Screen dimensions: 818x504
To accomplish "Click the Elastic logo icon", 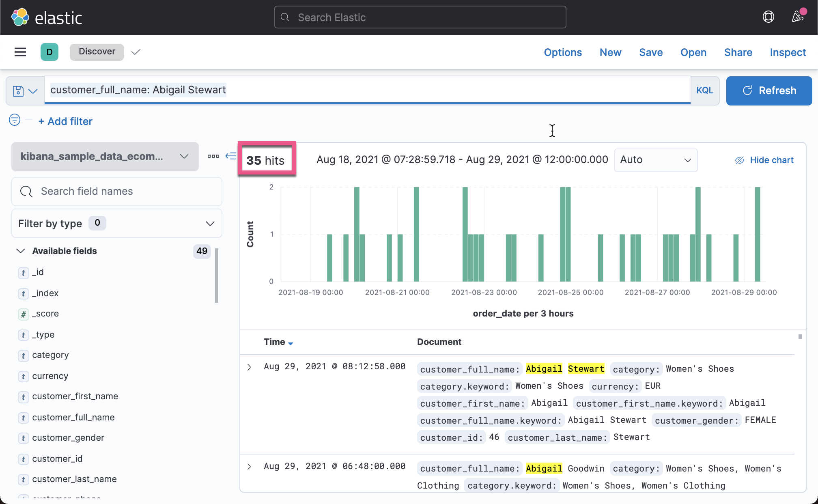I will (20, 17).
